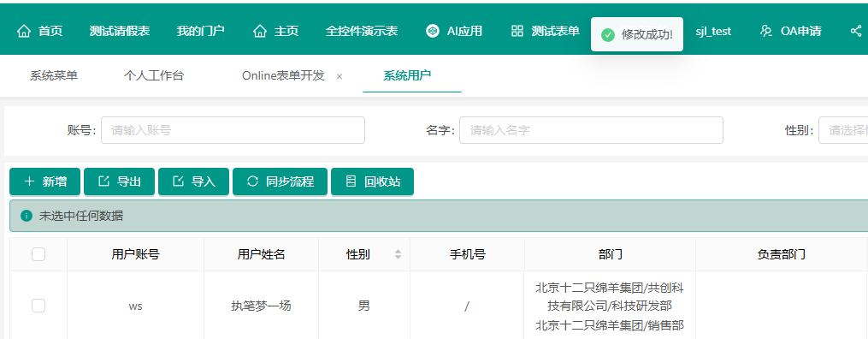Screen dimensions: 868x339
Task: Open the 性别 dropdown filter
Action: (x=843, y=130)
